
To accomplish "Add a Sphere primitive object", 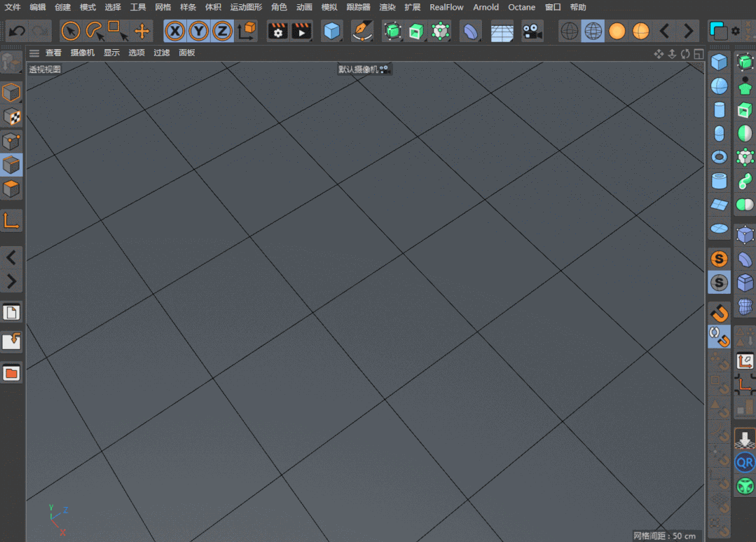I will pyautogui.click(x=719, y=86).
